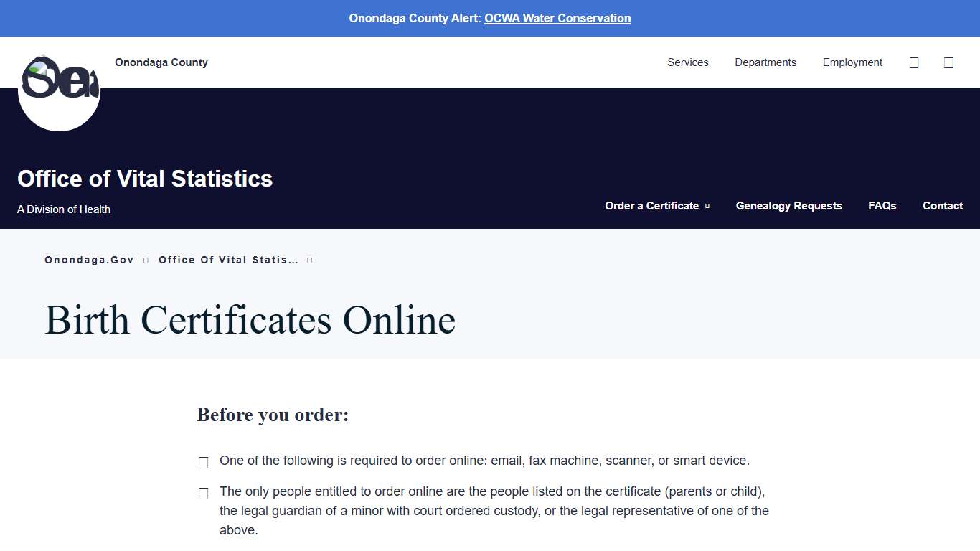Viewport: 980px width, 551px height.
Task: Open the Employment menu
Action: [x=852, y=62]
